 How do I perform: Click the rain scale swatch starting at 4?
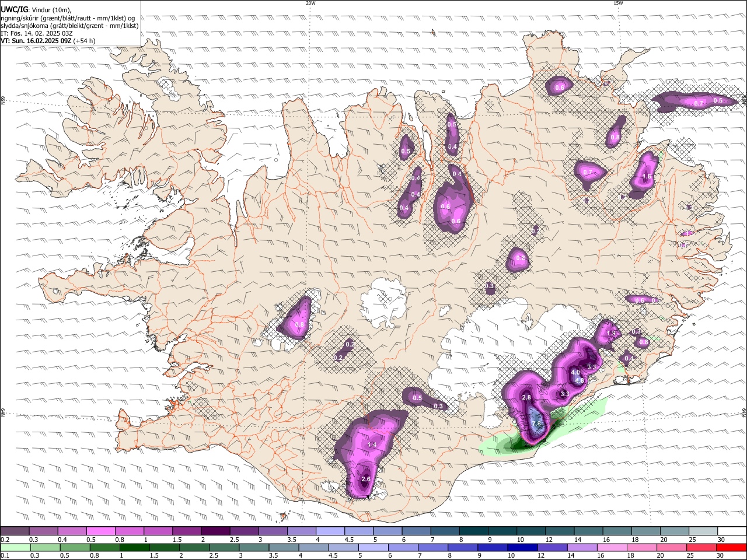pyautogui.click(x=313, y=548)
